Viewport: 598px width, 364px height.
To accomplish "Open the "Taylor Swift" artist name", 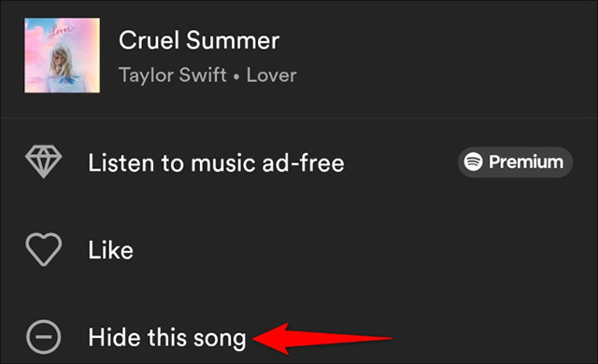I will (173, 75).
